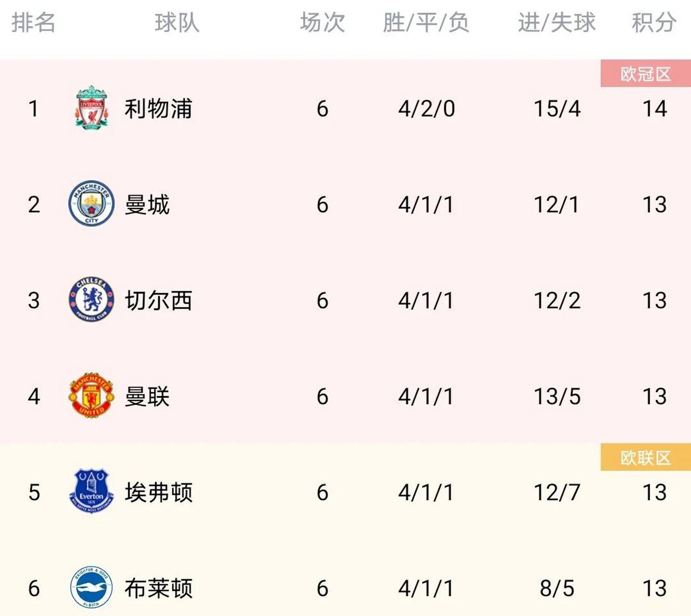Screen dimensions: 691x616
Task: Click the 欧冠区 zone badge
Action: click(646, 74)
